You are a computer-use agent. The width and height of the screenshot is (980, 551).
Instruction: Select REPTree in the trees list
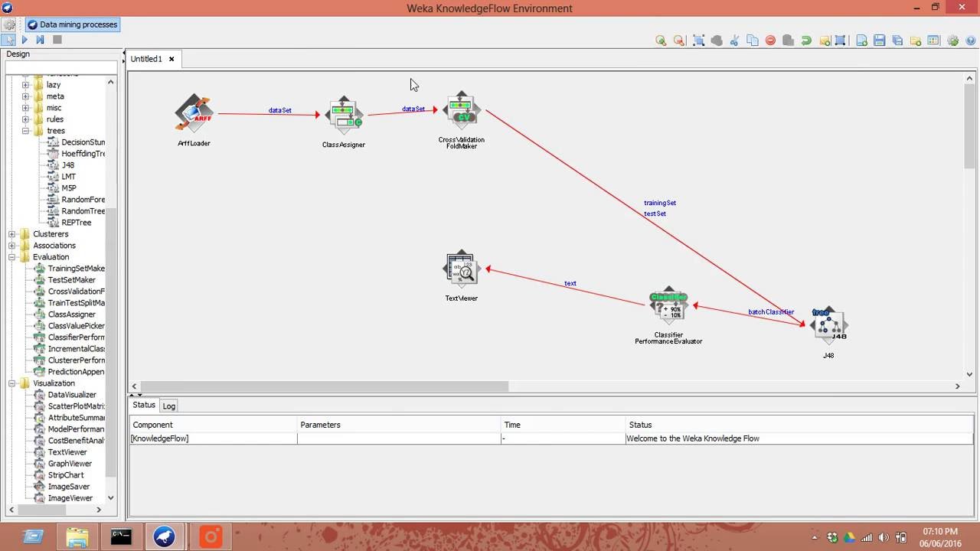point(77,223)
